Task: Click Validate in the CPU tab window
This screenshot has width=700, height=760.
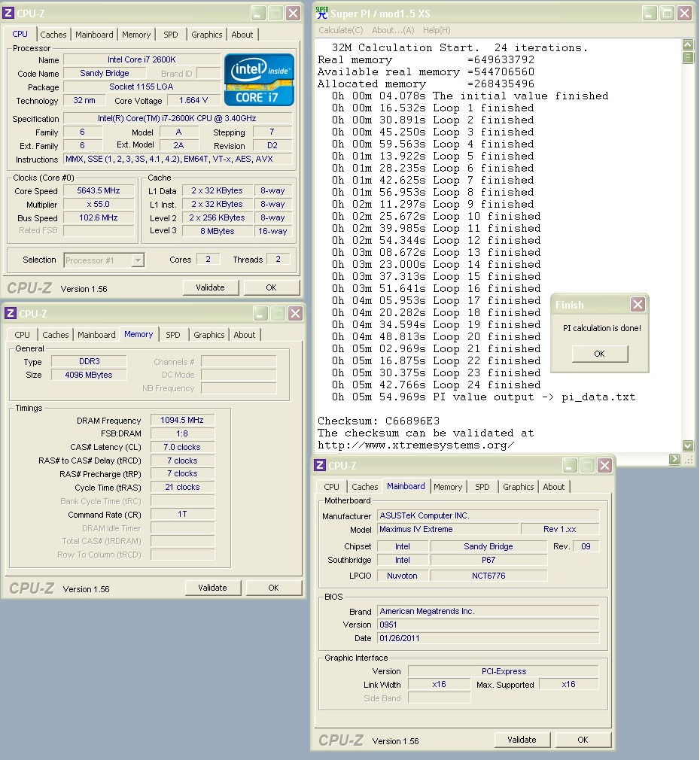Action: (x=211, y=287)
